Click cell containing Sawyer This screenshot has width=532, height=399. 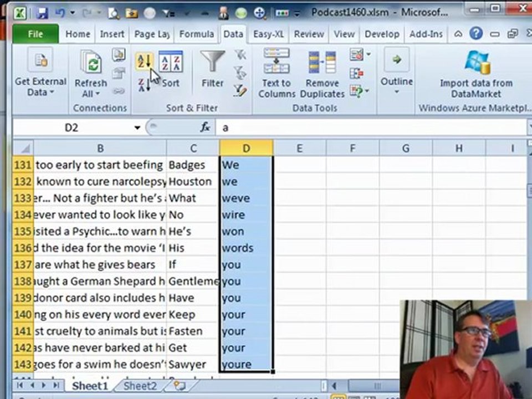coord(193,365)
